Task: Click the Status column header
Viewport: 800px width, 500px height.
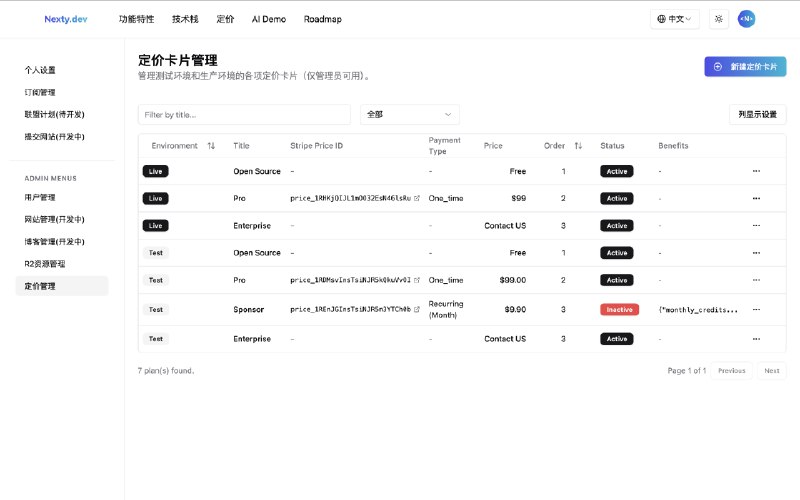Action: pyautogui.click(x=612, y=146)
